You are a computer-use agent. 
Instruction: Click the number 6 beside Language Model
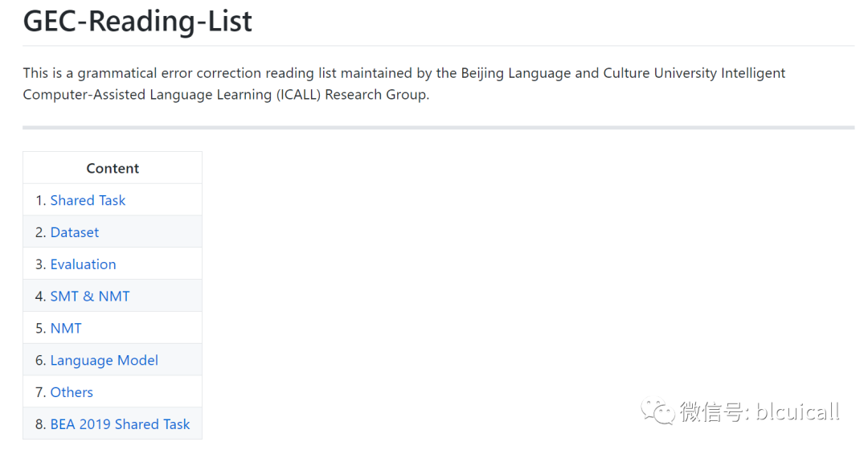point(40,360)
